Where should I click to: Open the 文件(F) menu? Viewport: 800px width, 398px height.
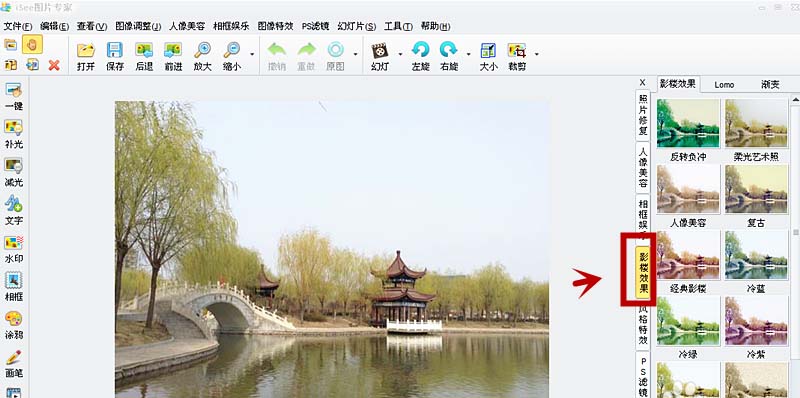[18, 26]
